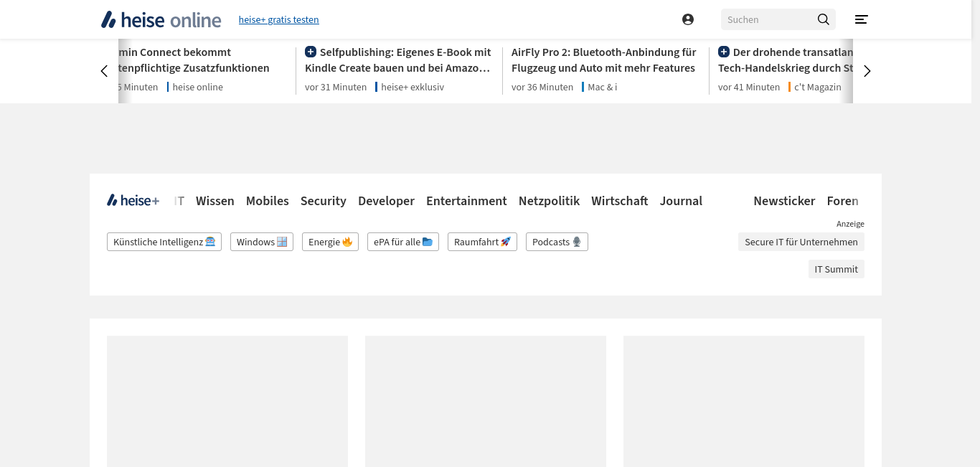Open the transatlantic Tech-Handelskrieg article
This screenshot has height=467, width=980.
click(x=786, y=60)
